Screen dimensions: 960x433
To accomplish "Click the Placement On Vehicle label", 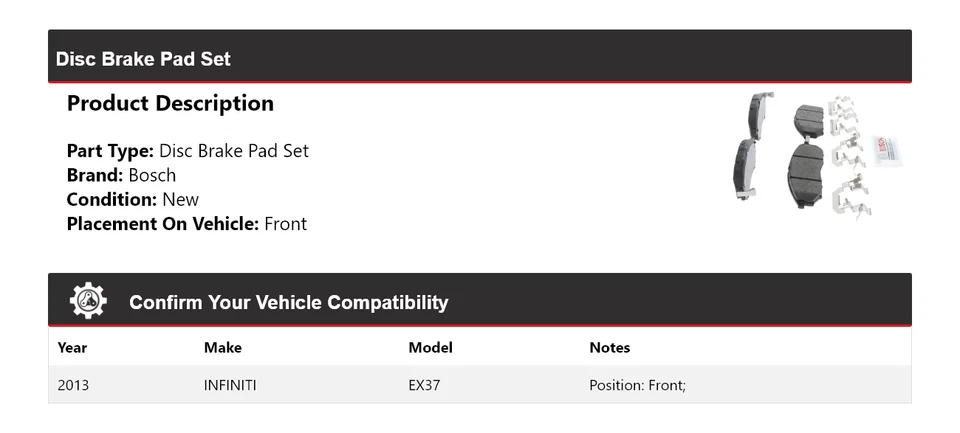I will 163,224.
